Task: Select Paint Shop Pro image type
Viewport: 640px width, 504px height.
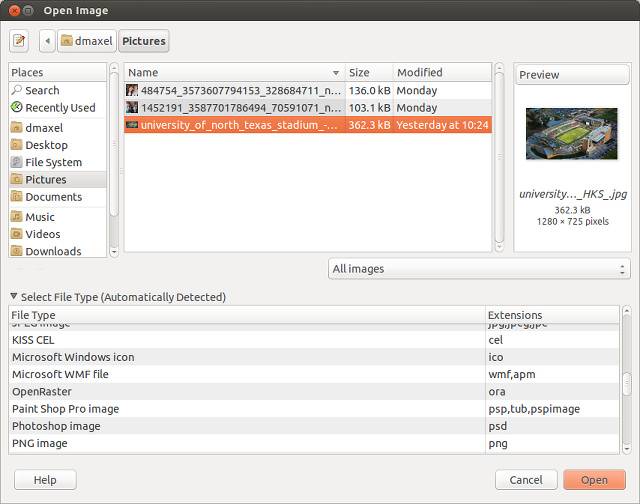Action: (314, 409)
